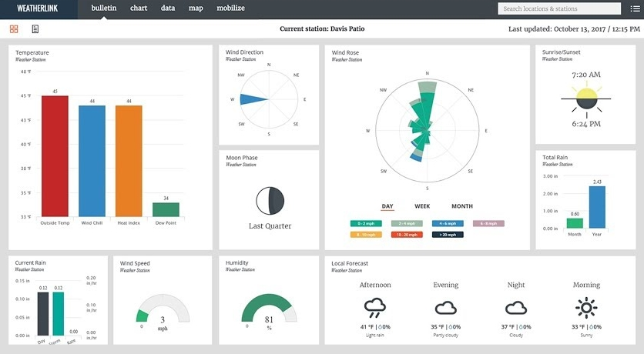Go to the map tab
This screenshot has width=644, height=354.
click(196, 8)
